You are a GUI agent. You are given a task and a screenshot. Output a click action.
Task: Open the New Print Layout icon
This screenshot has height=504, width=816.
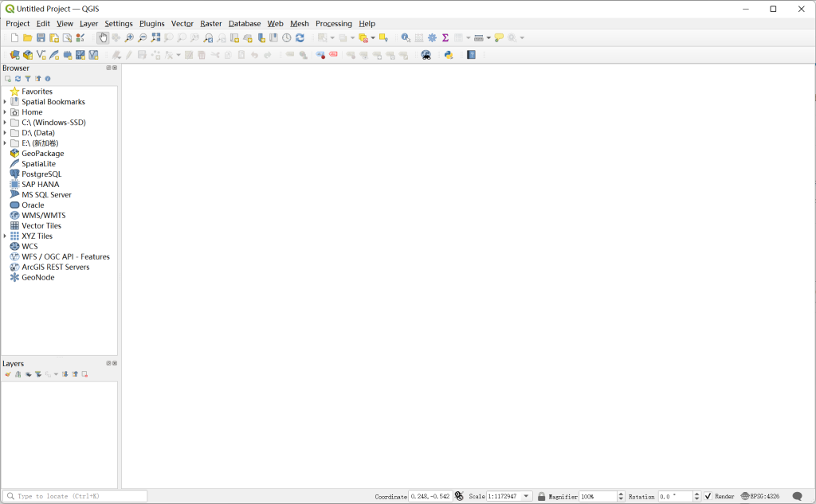click(x=54, y=38)
